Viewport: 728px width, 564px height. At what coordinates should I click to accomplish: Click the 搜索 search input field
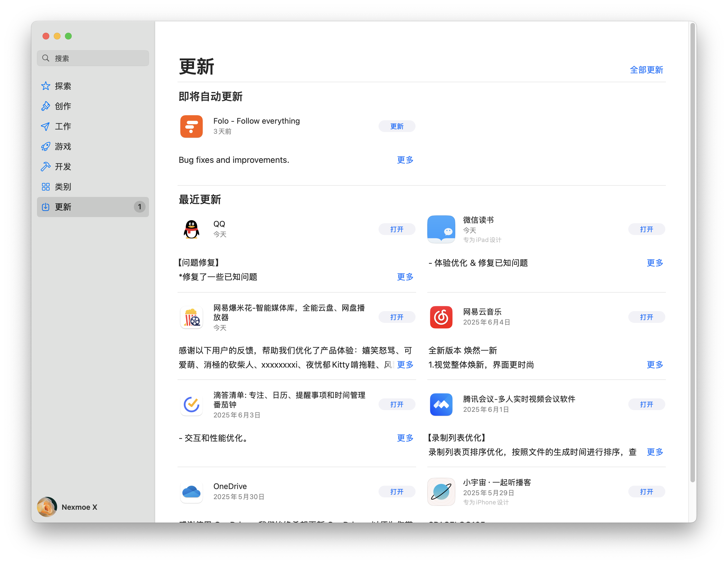pos(93,58)
